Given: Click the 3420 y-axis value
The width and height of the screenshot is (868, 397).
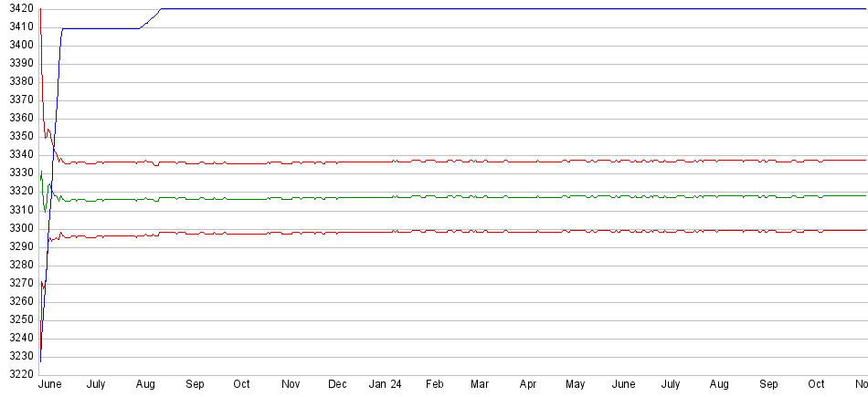Looking at the screenshot, I should click(x=17, y=8).
